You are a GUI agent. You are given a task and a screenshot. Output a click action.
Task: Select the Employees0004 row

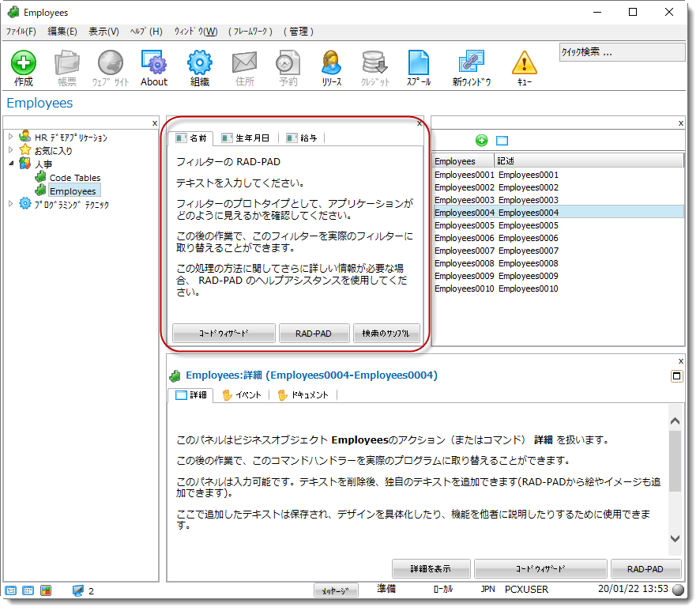click(558, 213)
